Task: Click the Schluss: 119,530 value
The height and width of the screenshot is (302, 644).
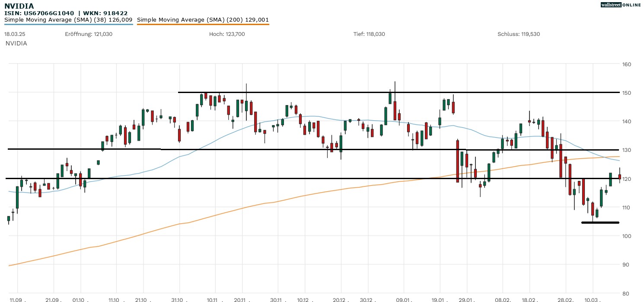Action: click(519, 34)
